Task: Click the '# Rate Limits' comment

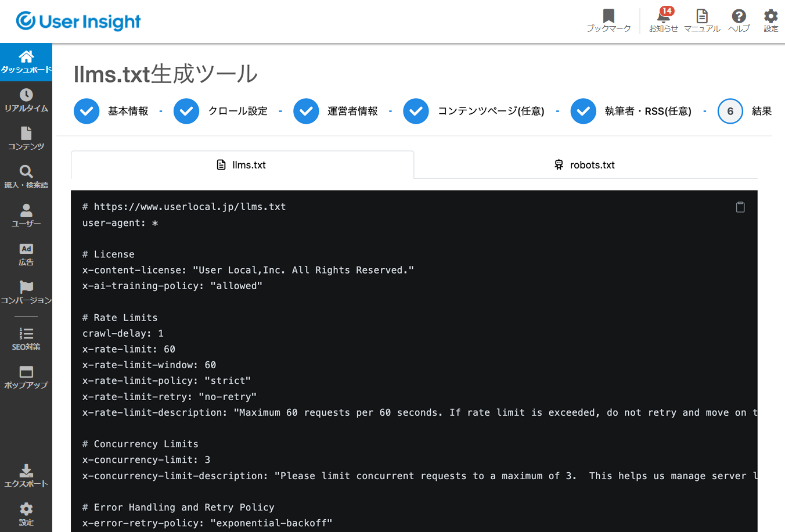Action: [120, 318]
